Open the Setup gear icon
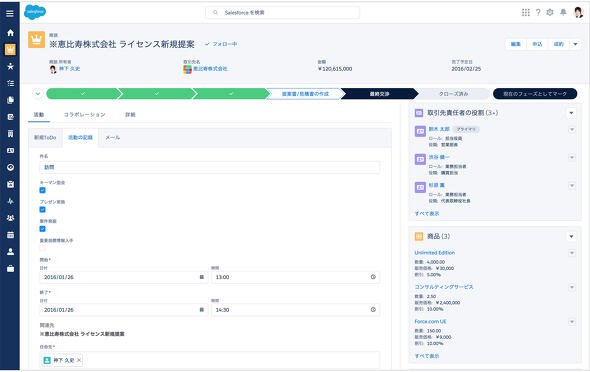Screen dimensions: 590x372 coord(550,12)
